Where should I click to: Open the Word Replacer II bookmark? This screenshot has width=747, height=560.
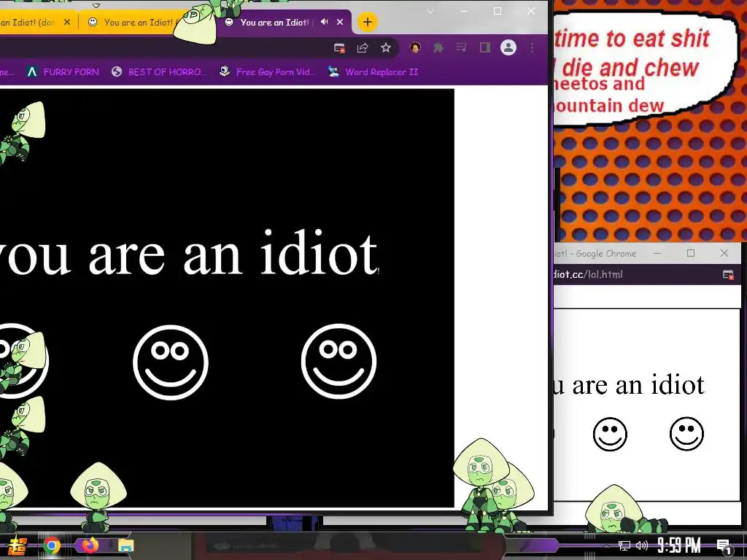[373, 72]
